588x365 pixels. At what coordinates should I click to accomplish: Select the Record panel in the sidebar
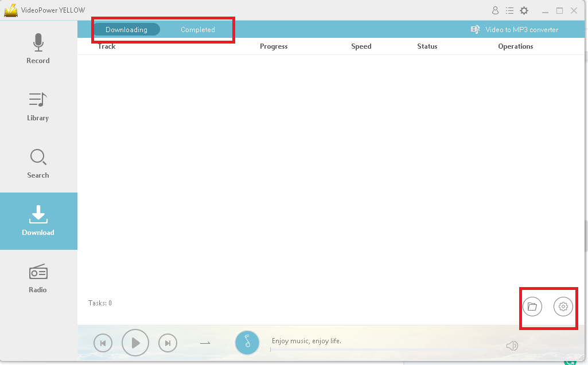pyautogui.click(x=38, y=49)
